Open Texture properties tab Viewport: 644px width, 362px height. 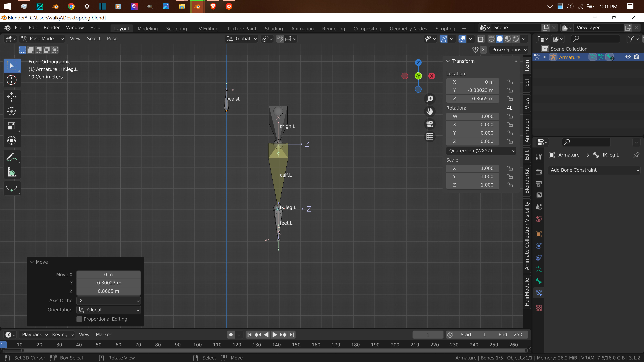539,308
